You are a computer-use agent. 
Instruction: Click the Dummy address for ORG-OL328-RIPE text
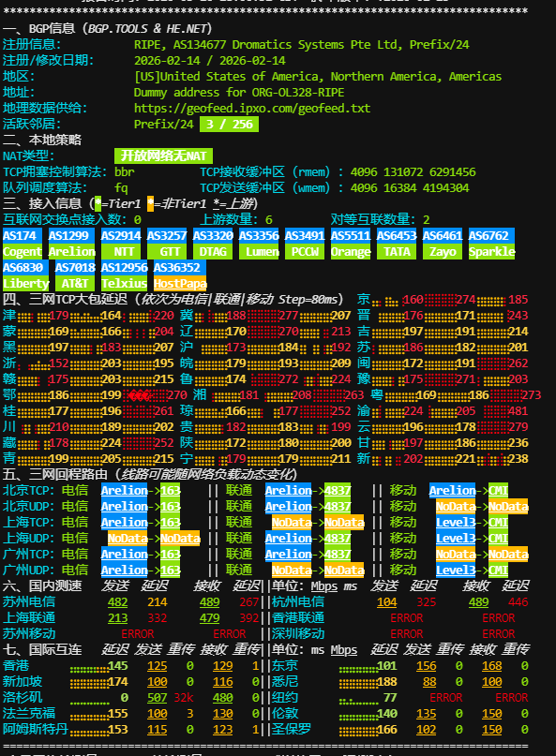(239, 92)
